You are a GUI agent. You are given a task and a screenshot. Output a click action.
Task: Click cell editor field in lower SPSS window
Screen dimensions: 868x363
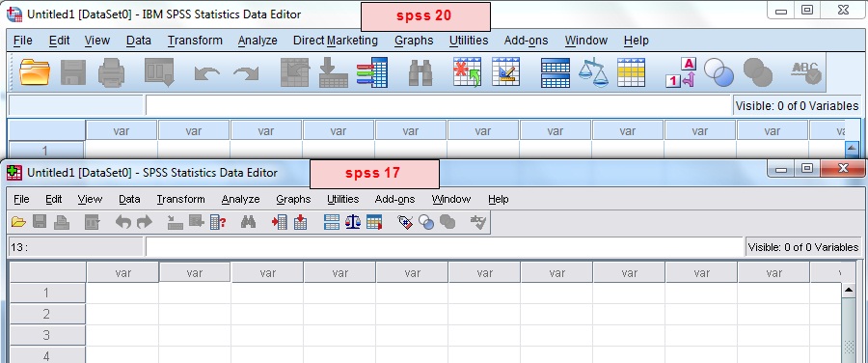(x=444, y=247)
